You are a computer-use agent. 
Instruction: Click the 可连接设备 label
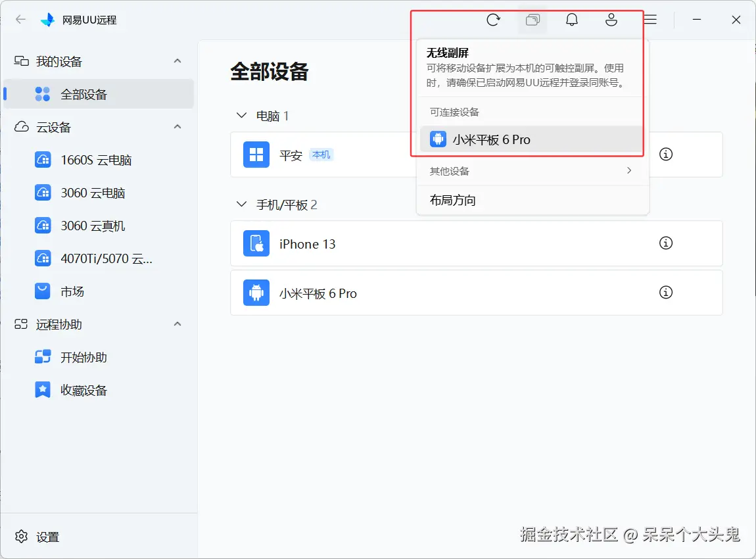coord(455,112)
